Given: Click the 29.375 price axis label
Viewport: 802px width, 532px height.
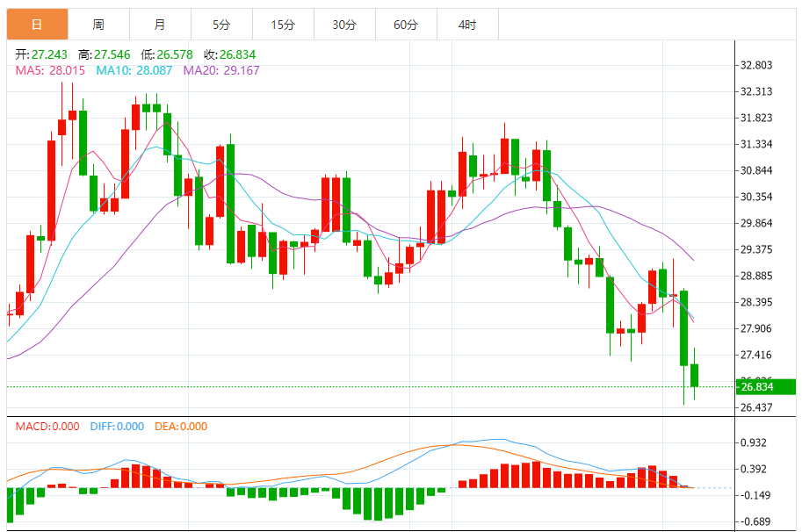Looking at the screenshot, I should [756, 249].
